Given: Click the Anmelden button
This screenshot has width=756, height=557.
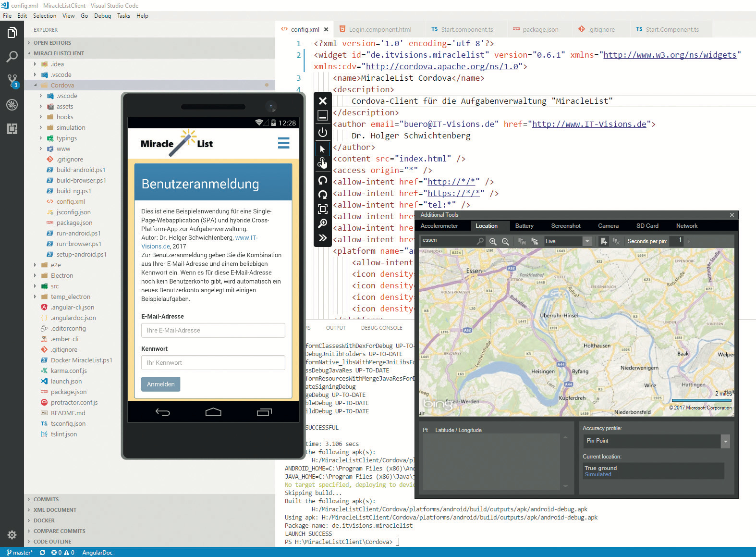Looking at the screenshot, I should (161, 384).
